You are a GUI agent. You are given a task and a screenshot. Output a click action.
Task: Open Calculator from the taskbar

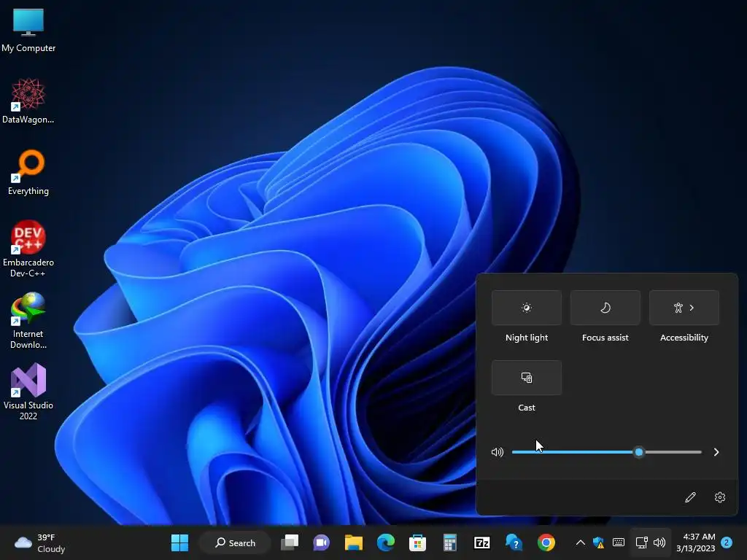[449, 542]
